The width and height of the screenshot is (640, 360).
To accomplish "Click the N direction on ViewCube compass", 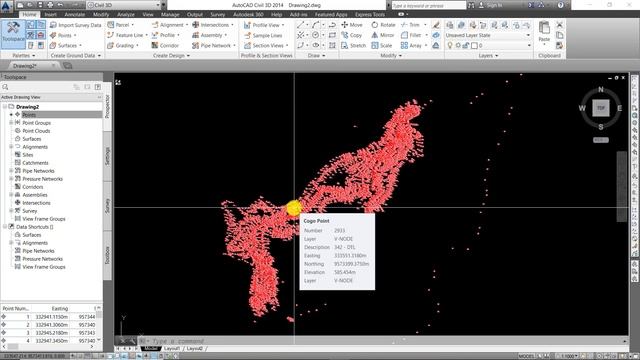I will (601, 89).
